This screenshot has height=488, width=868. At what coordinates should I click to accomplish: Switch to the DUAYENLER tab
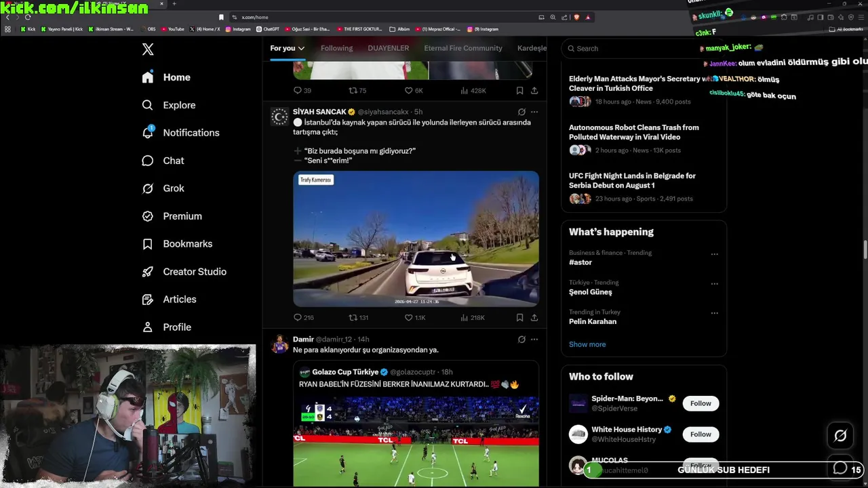click(x=388, y=48)
